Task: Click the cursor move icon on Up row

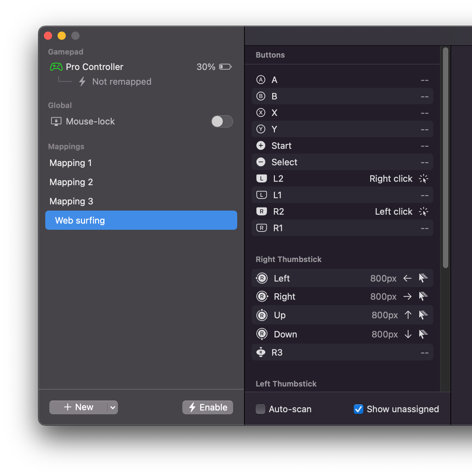Action: point(423,314)
